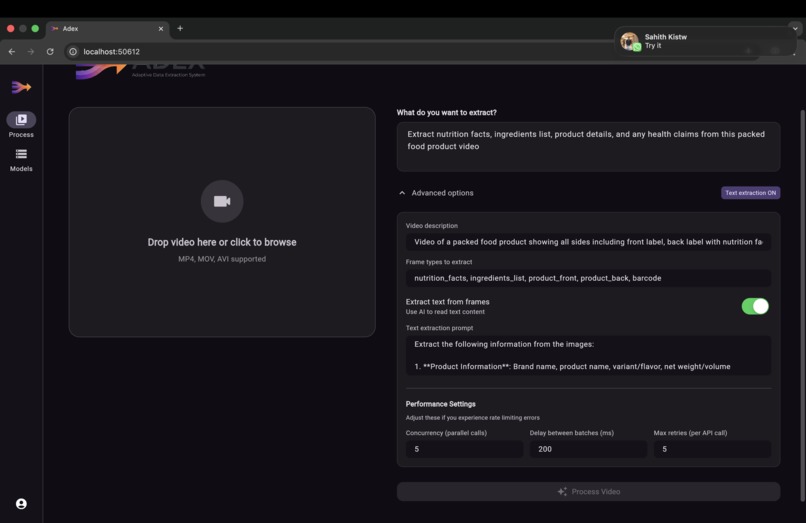The width and height of the screenshot is (806, 523).
Task: Click the localhost:50612 address bar
Action: (339, 51)
